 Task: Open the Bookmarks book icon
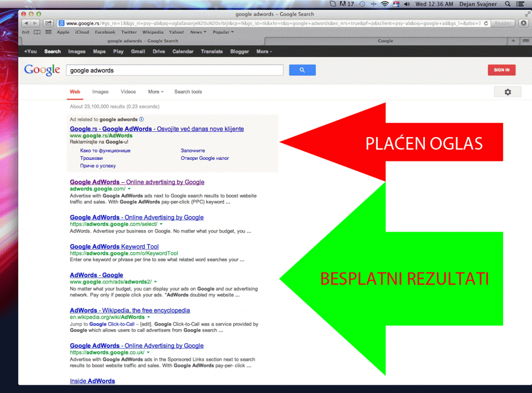[37, 32]
